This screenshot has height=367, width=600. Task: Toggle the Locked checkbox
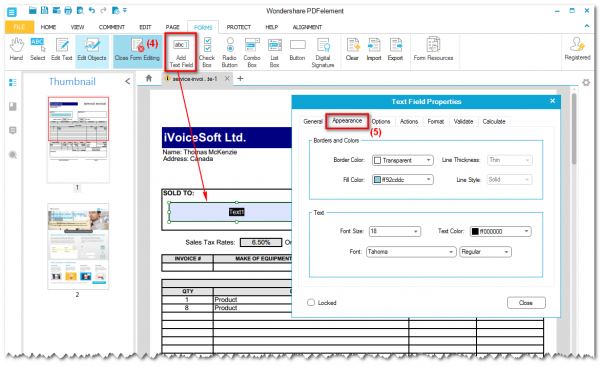coord(311,303)
